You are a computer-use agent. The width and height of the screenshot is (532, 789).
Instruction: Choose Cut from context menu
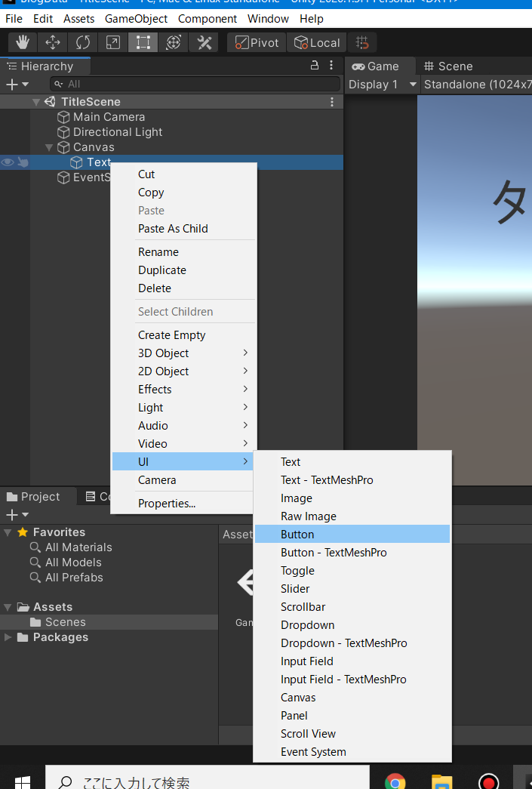tap(183, 174)
